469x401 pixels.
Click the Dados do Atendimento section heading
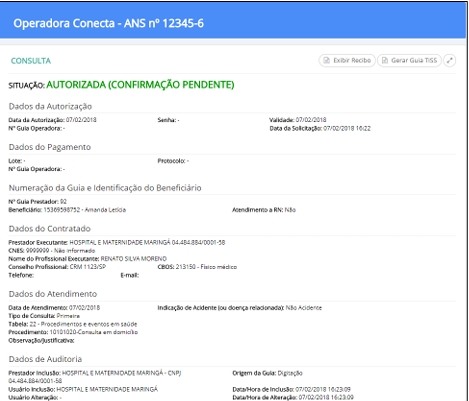point(53,294)
